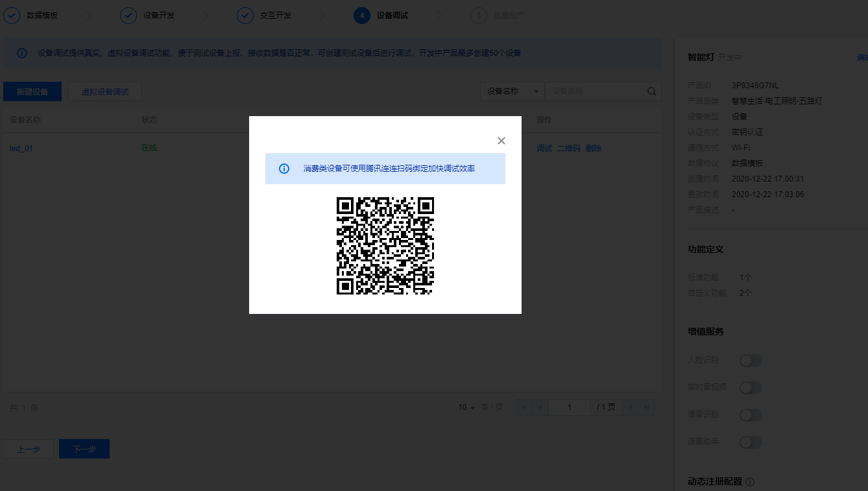Click the step 4 circle icon
The width and height of the screenshot is (868, 491).
362,15
